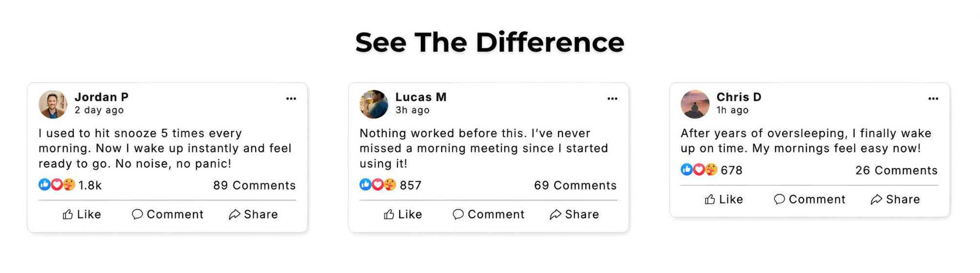
Task: Like Jordan P's post
Action: click(82, 214)
